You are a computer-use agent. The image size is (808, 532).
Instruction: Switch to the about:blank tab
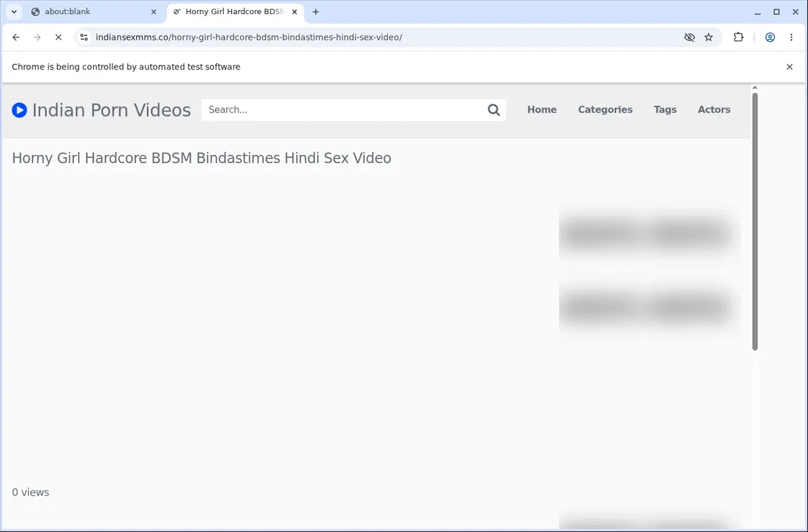click(94, 11)
